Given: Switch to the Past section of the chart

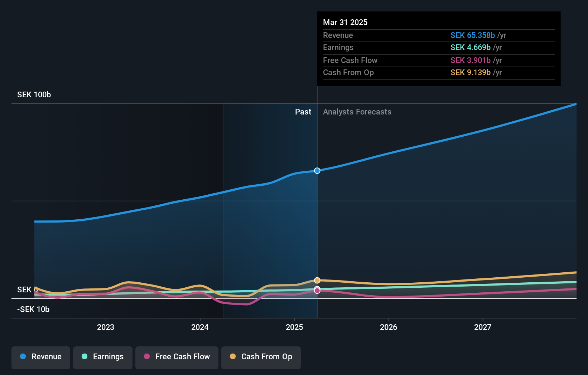Looking at the screenshot, I should [303, 112].
